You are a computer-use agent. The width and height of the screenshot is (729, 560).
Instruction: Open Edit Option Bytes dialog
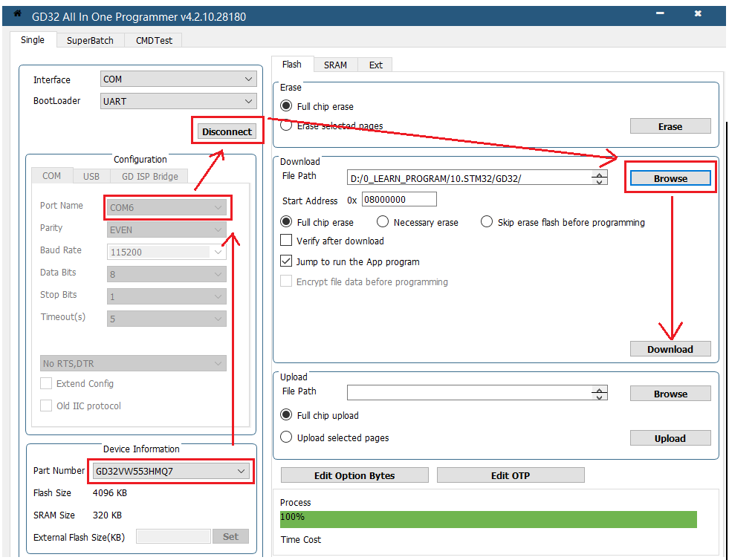pos(354,475)
